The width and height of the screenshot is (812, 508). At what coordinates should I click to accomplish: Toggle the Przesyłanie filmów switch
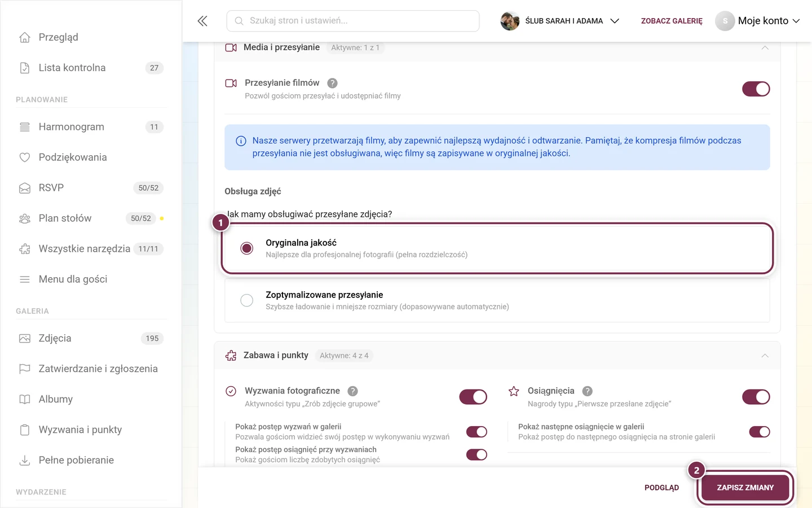(x=756, y=89)
